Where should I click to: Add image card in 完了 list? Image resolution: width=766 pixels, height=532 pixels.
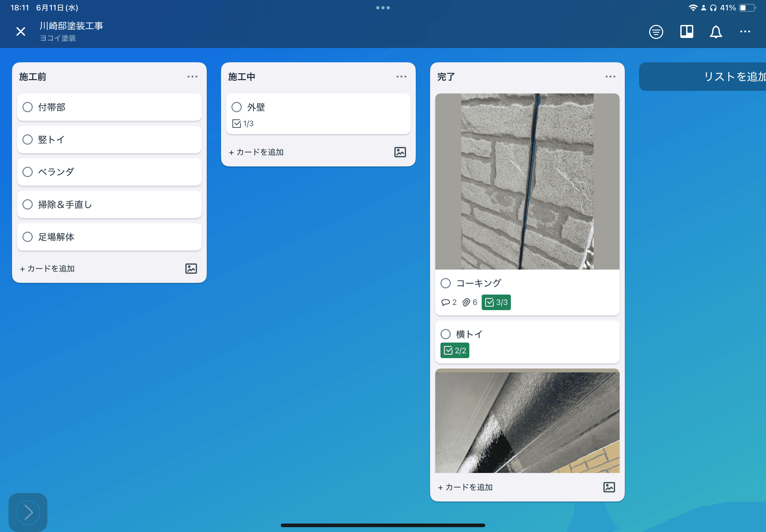point(609,487)
